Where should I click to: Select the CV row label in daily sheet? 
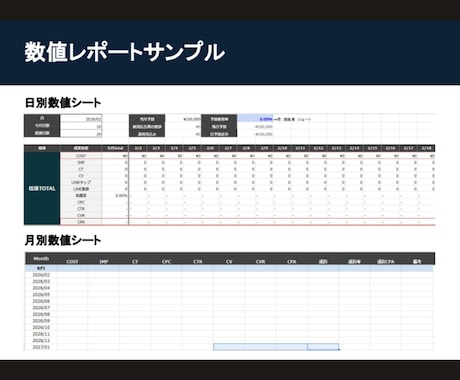point(81,176)
